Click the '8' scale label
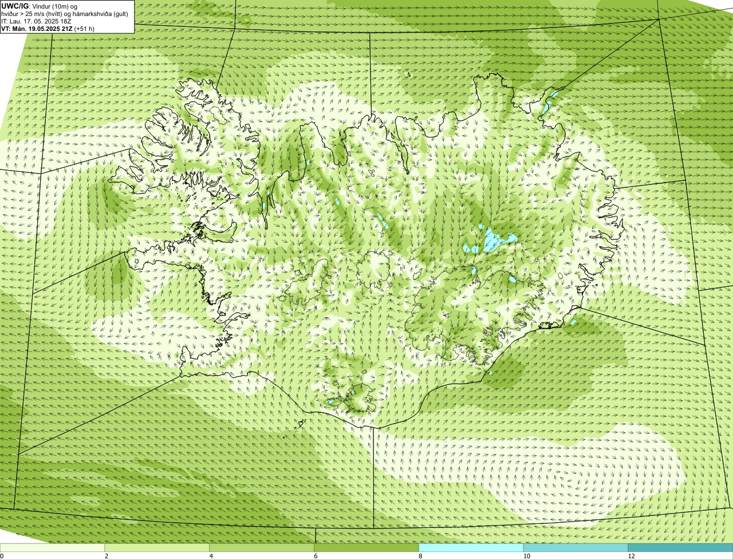Viewport: 733px width, 560px height. point(420,556)
